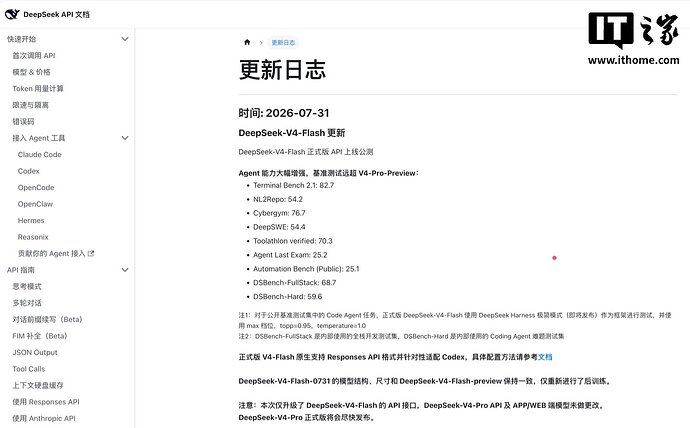The height and width of the screenshot is (428, 690).
Task: Click NL2Repo: 54.2 entry
Action: pyautogui.click(x=278, y=199)
